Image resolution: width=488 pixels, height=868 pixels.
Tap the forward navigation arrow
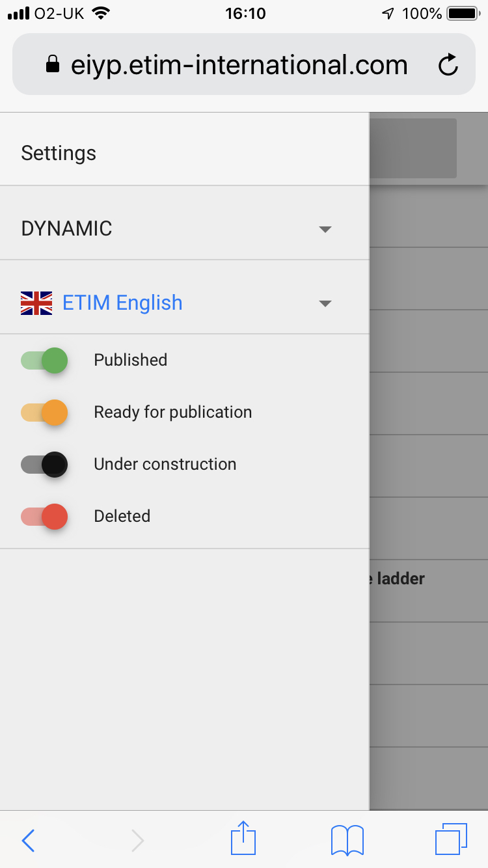tap(137, 841)
